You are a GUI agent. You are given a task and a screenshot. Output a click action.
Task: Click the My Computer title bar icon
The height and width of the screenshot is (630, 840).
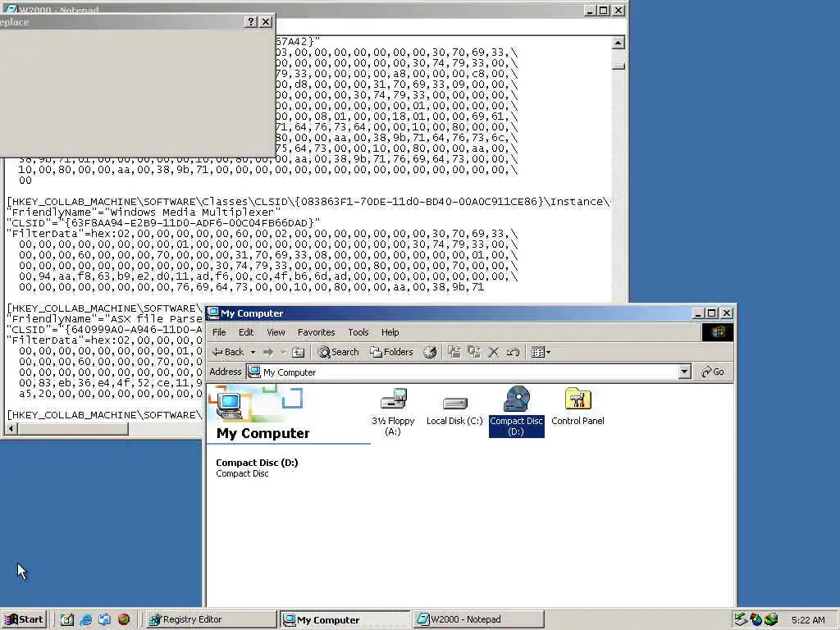(x=213, y=313)
